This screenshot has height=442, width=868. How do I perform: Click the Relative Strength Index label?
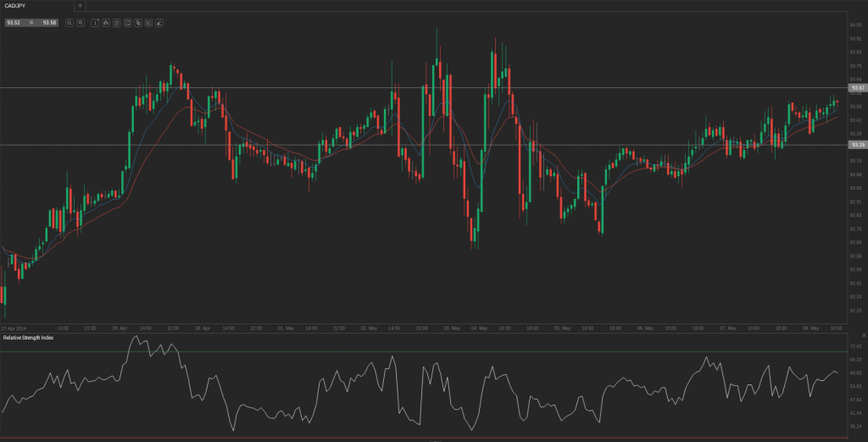point(27,338)
